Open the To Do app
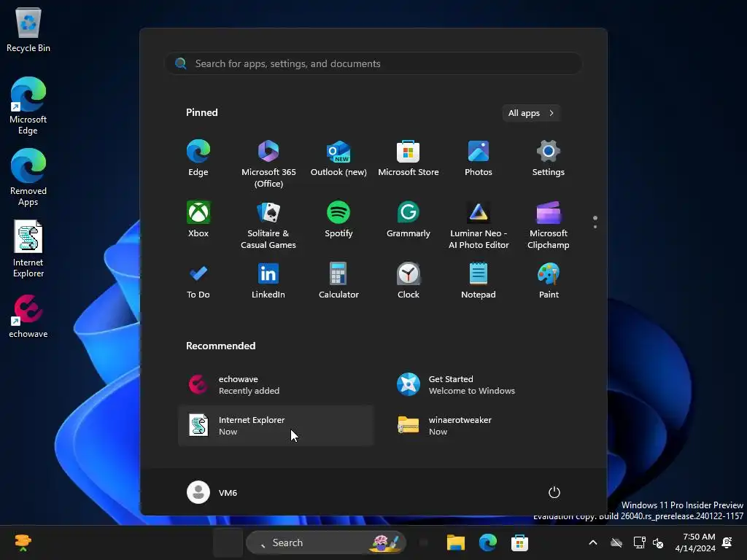Image resolution: width=747 pixels, height=560 pixels. tap(198, 281)
